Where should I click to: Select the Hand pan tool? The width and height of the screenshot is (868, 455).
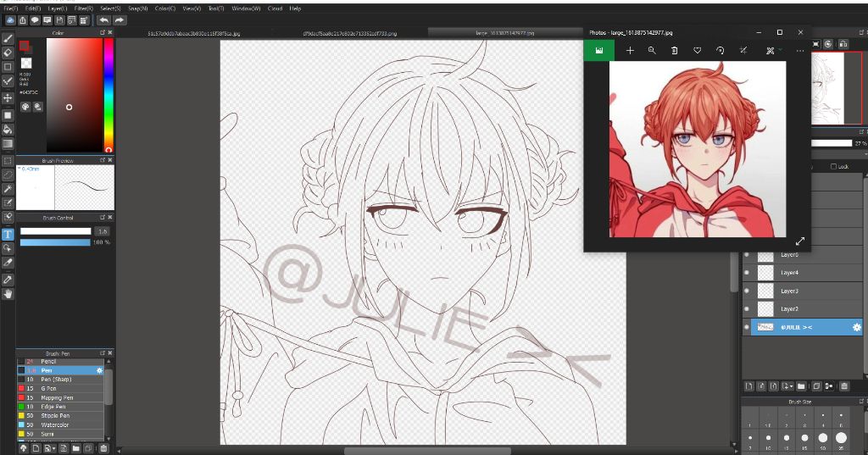tap(8, 294)
